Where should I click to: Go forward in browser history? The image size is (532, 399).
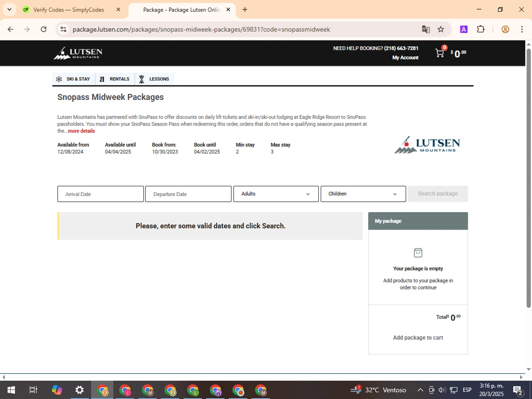[x=27, y=29]
